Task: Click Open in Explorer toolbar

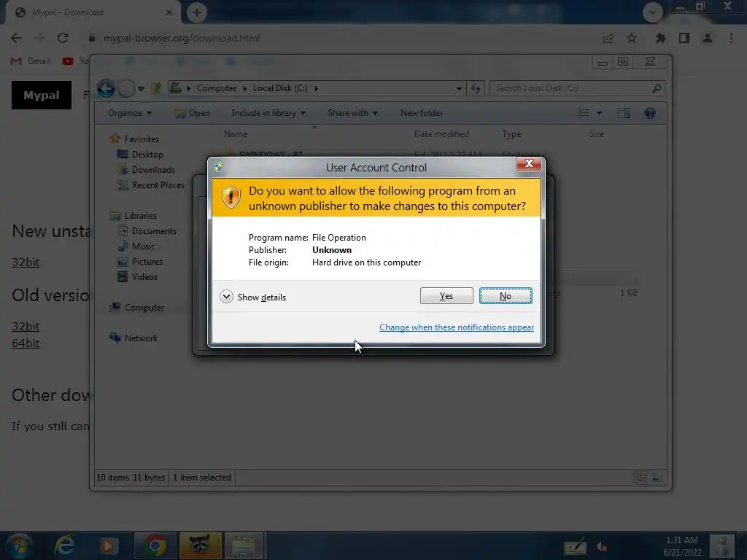Action: (x=193, y=113)
